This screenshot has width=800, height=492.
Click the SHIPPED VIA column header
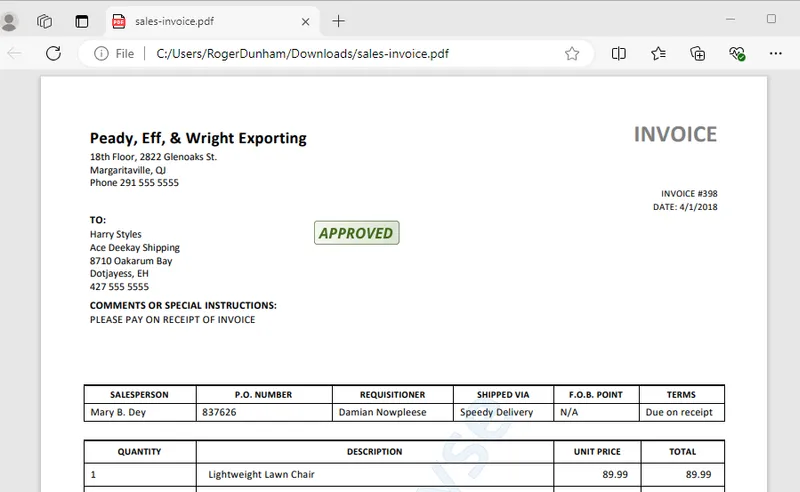(503, 395)
